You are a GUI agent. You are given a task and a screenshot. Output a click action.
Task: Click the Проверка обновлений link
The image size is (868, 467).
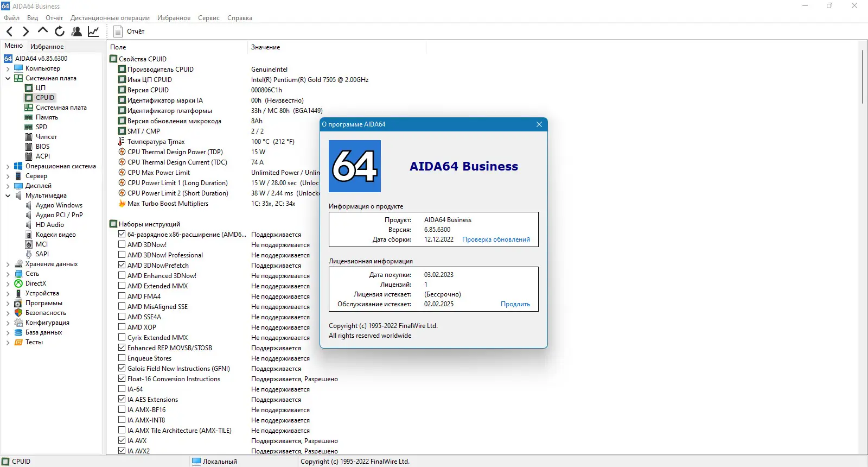(x=496, y=239)
